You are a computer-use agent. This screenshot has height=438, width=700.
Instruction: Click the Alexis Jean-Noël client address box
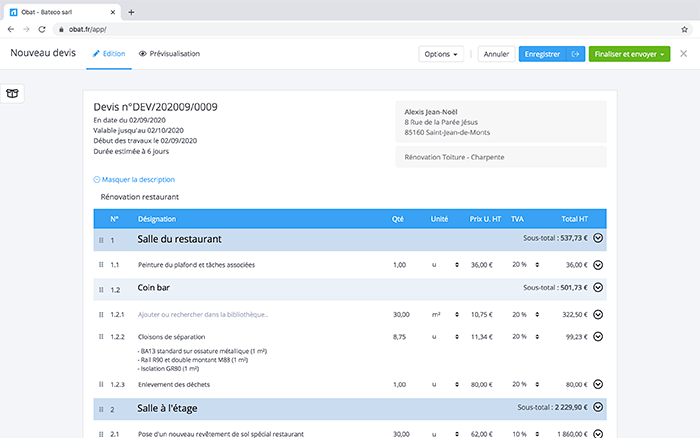[x=501, y=122]
